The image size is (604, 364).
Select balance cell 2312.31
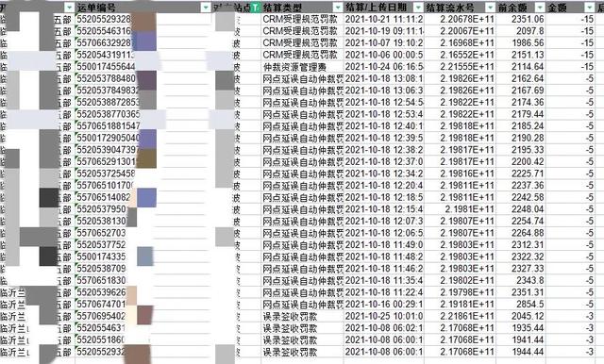[x=521, y=245]
